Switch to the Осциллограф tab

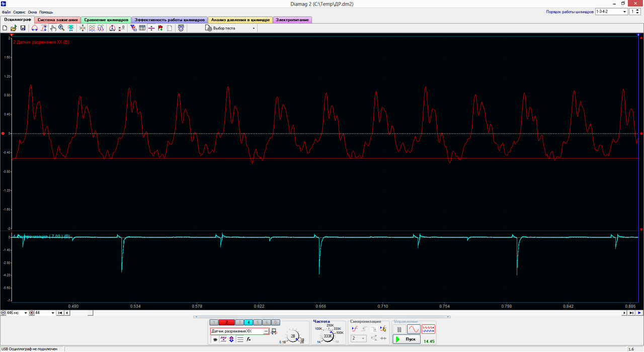(18, 20)
